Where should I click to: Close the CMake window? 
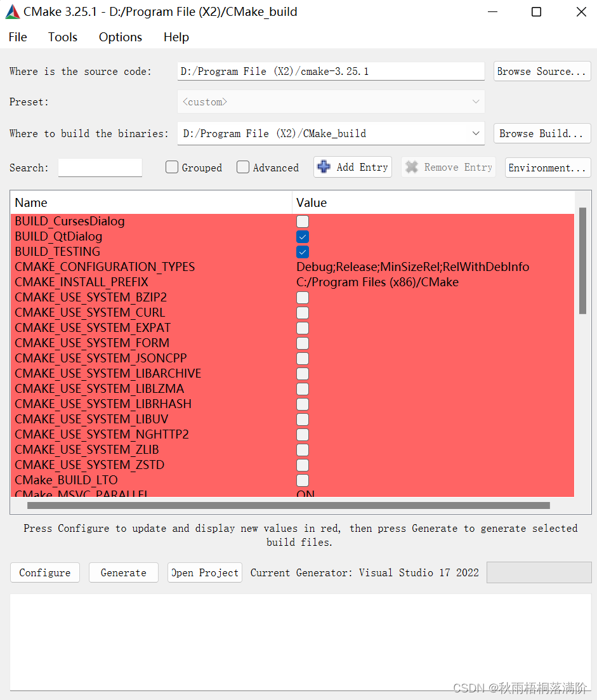coord(581,11)
